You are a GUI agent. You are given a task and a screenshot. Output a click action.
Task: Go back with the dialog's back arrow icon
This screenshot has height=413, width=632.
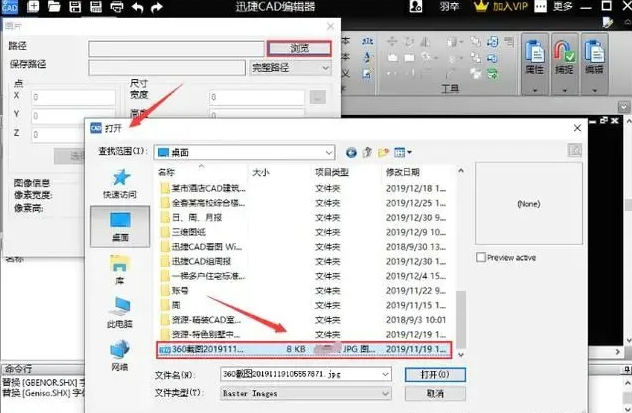(351, 152)
